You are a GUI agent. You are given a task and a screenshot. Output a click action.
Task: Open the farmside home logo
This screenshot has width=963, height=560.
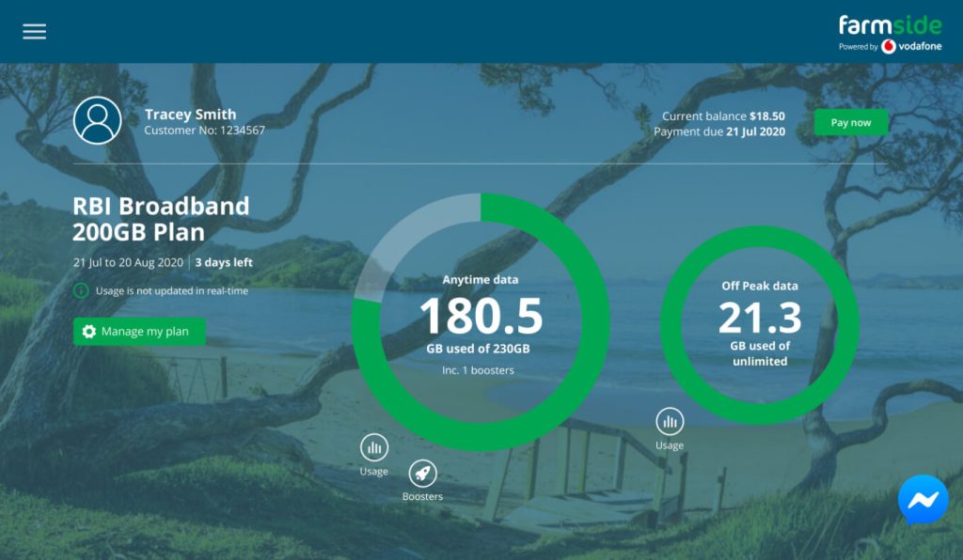(889, 23)
